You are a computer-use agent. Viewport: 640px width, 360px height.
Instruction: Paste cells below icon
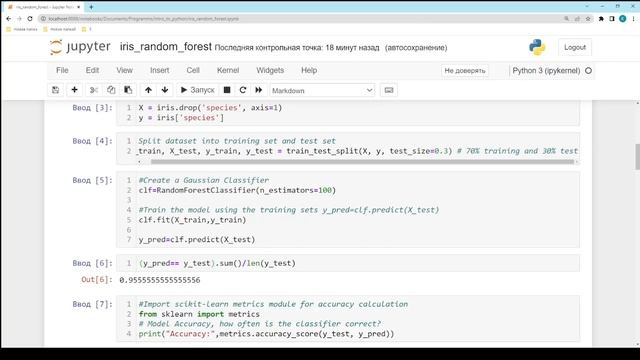[128, 90]
